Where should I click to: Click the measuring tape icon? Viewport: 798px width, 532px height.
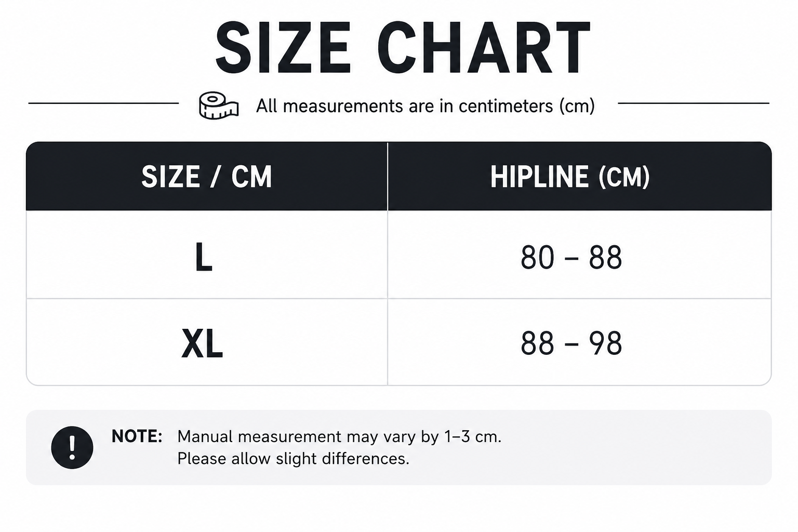pos(219,106)
